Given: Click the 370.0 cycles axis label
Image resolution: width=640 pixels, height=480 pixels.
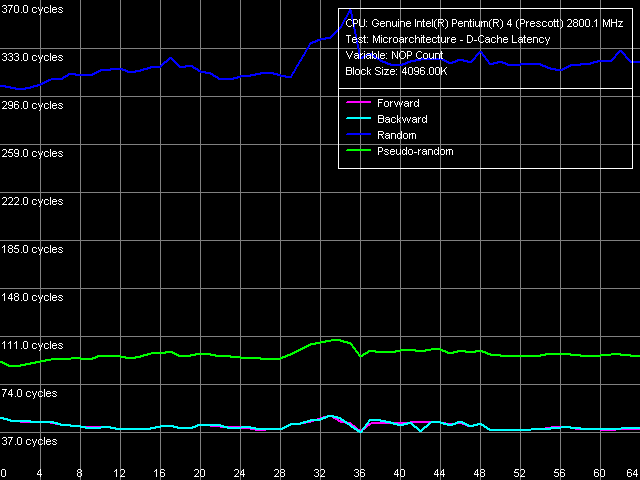Looking at the screenshot, I should pyautogui.click(x=32, y=9).
